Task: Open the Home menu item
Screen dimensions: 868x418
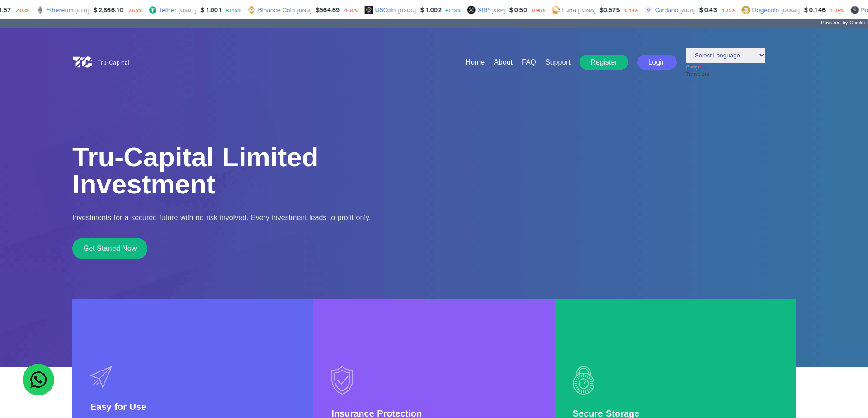Action: pos(475,62)
